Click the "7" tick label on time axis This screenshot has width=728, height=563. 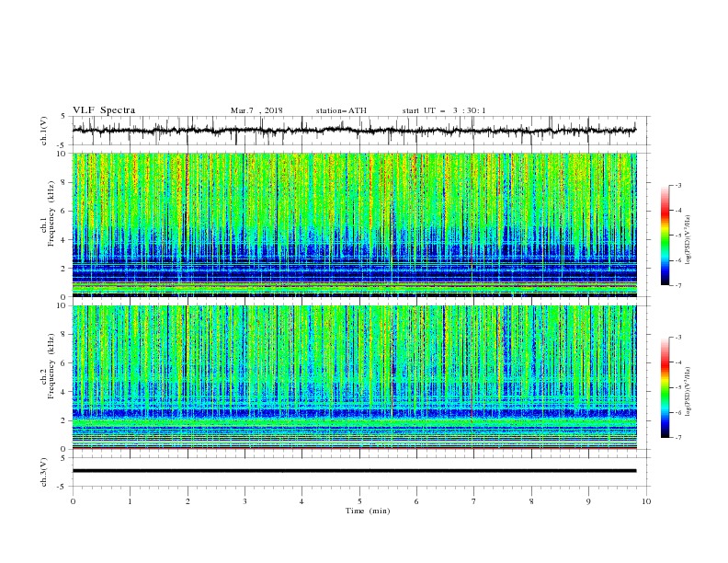pos(474,501)
